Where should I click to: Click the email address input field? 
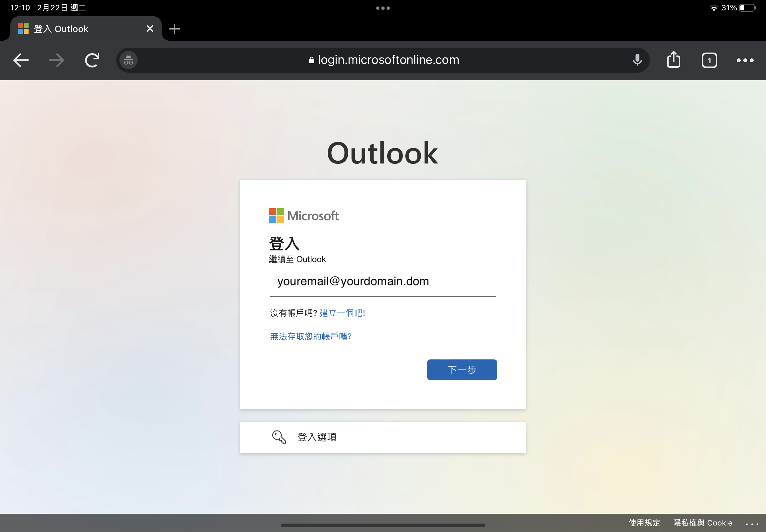(x=382, y=282)
